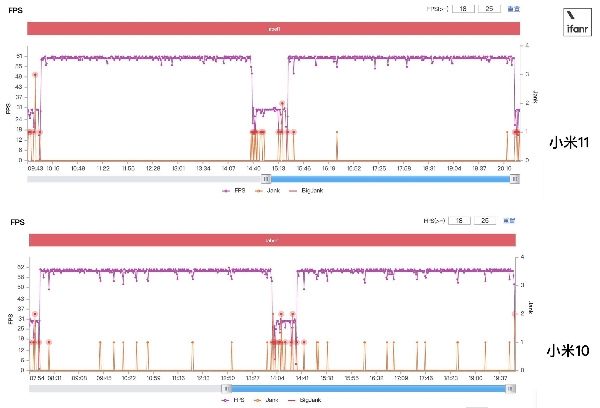Click the 小米10 device label

[568, 351]
